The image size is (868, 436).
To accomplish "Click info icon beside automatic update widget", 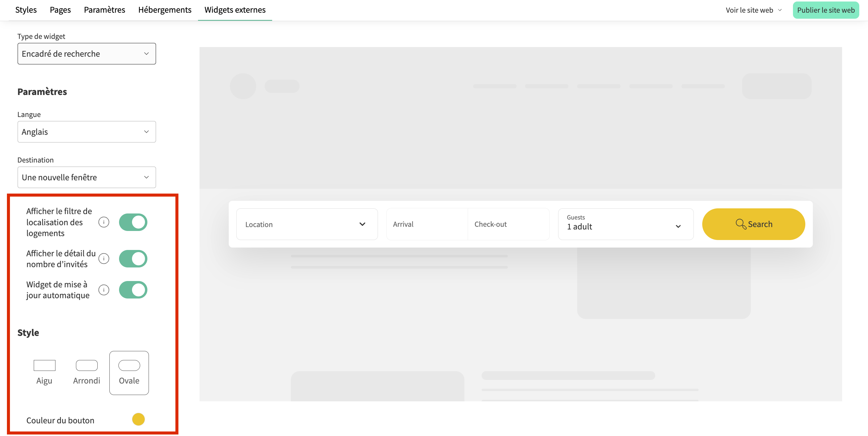I will [104, 290].
